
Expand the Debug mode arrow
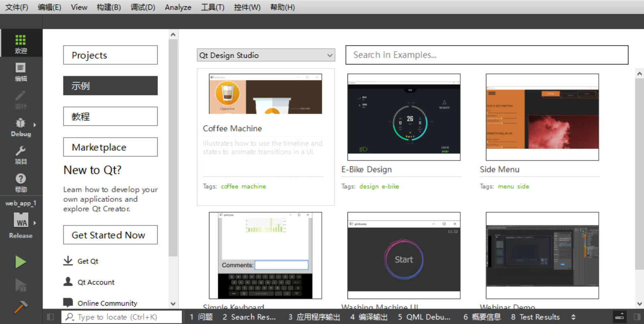coord(35,125)
